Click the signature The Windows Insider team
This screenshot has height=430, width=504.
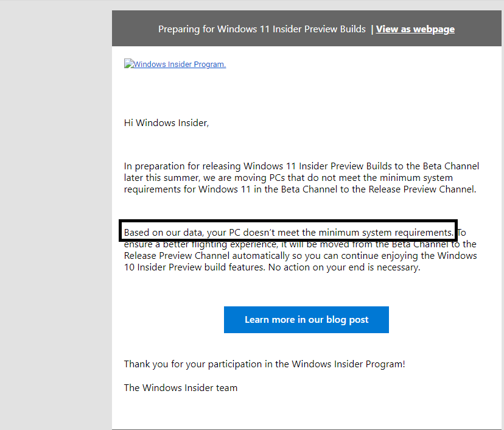pos(181,388)
